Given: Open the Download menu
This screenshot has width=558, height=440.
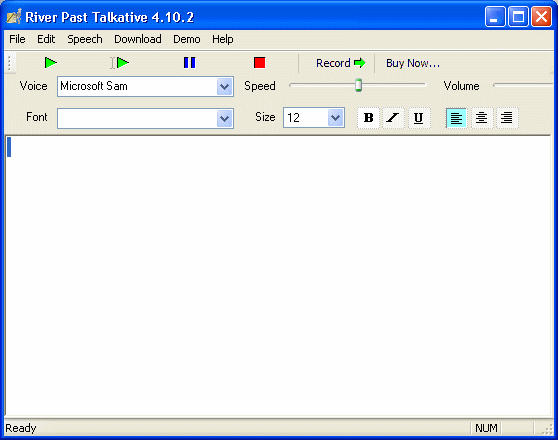Looking at the screenshot, I should (138, 39).
